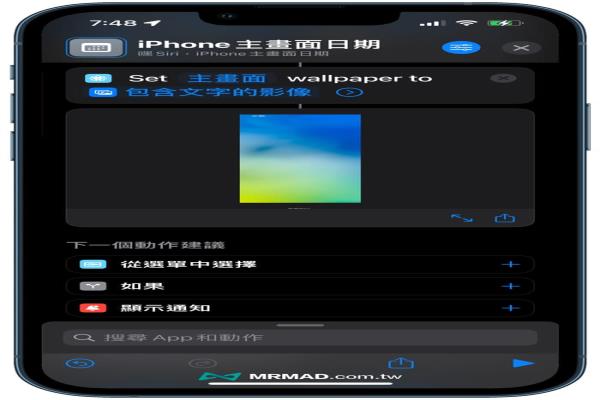Tap the wallpaper action icon
Screen dimensions: 600x400
point(98,78)
